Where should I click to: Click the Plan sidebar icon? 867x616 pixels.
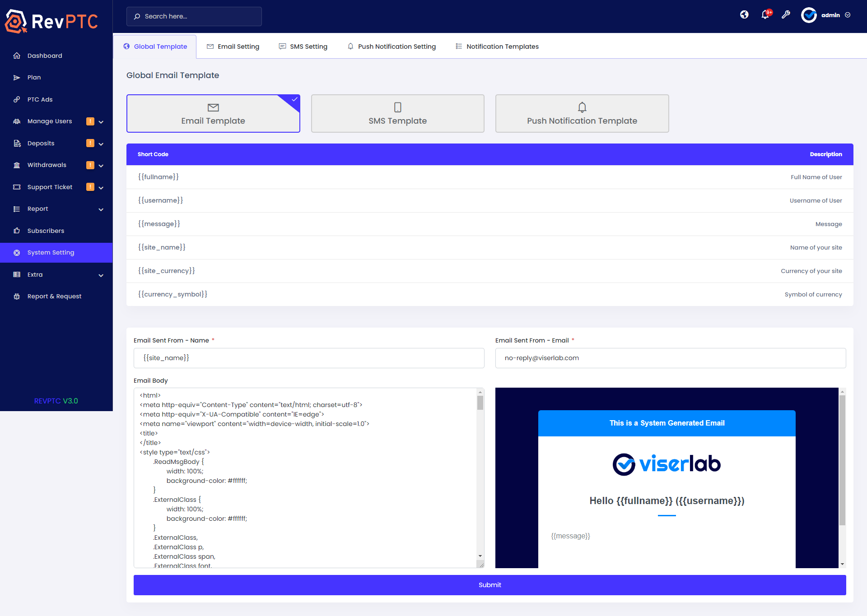pyautogui.click(x=17, y=77)
